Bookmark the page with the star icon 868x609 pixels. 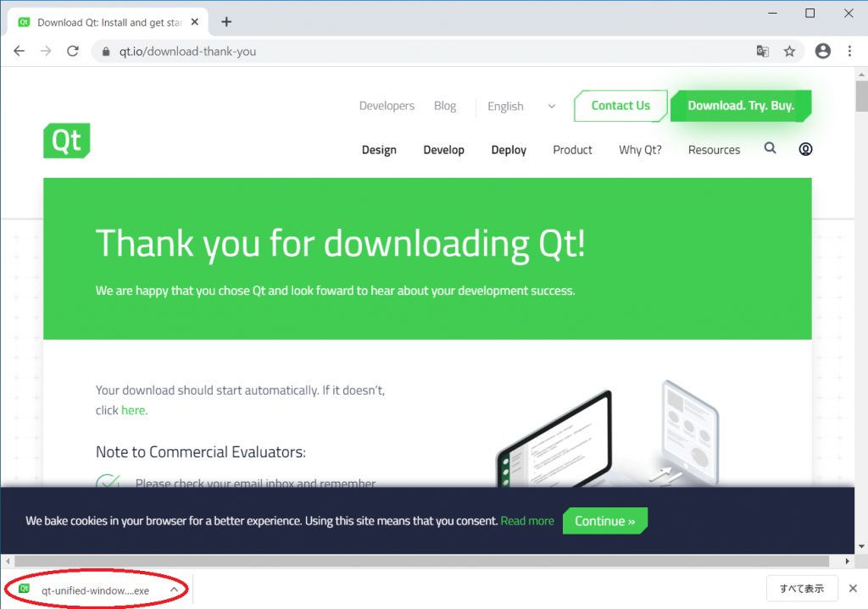point(789,51)
